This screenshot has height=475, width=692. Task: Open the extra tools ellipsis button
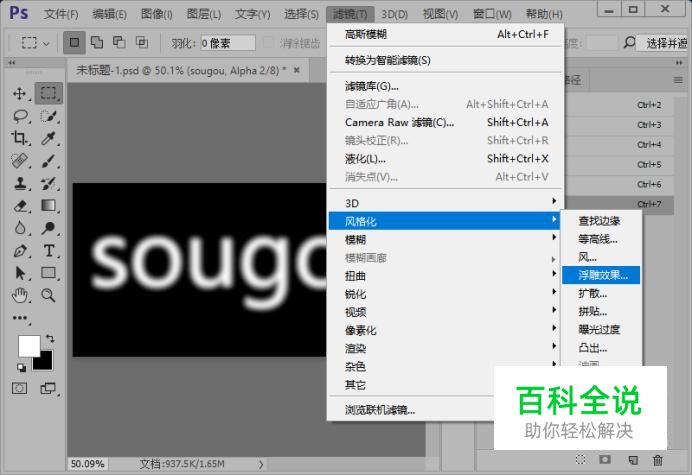[x=20, y=318]
